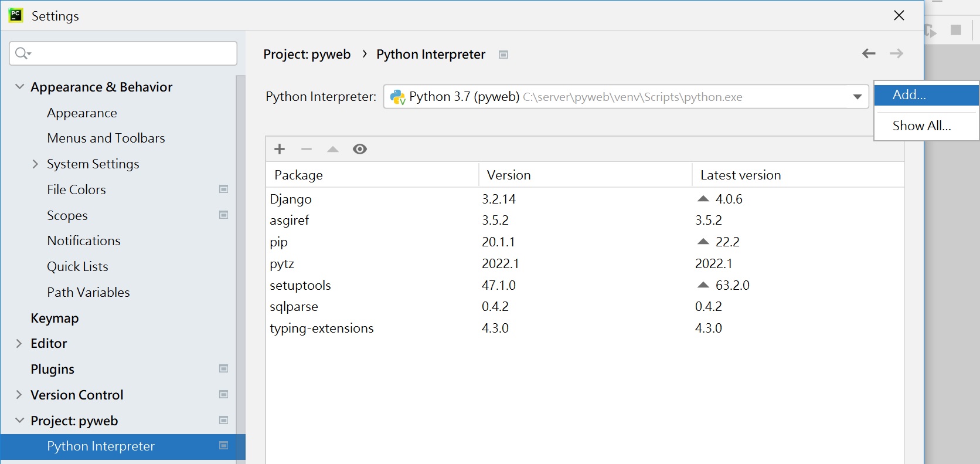Click the setuptools version 47.1.0 cell
The width and height of the screenshot is (980, 464).
coord(499,285)
